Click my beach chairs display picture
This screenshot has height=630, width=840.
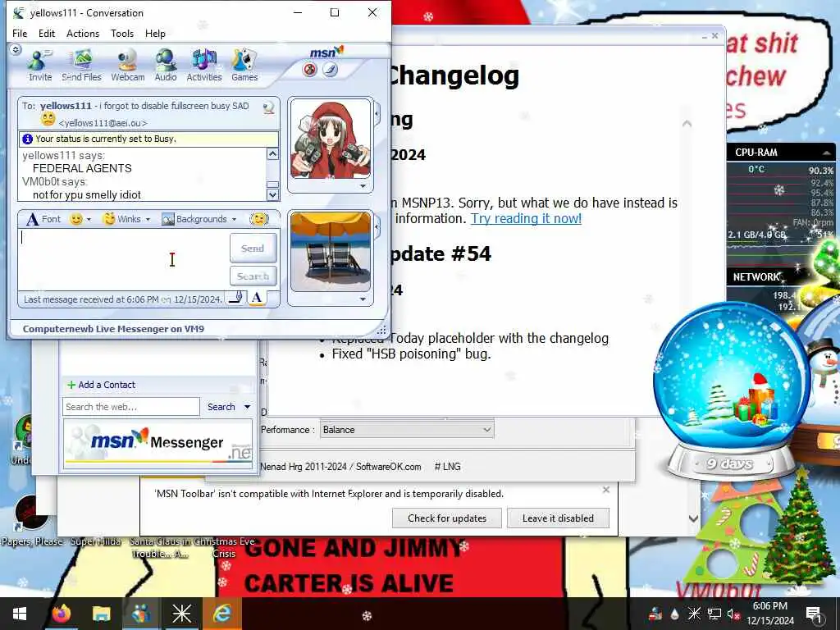pos(330,252)
